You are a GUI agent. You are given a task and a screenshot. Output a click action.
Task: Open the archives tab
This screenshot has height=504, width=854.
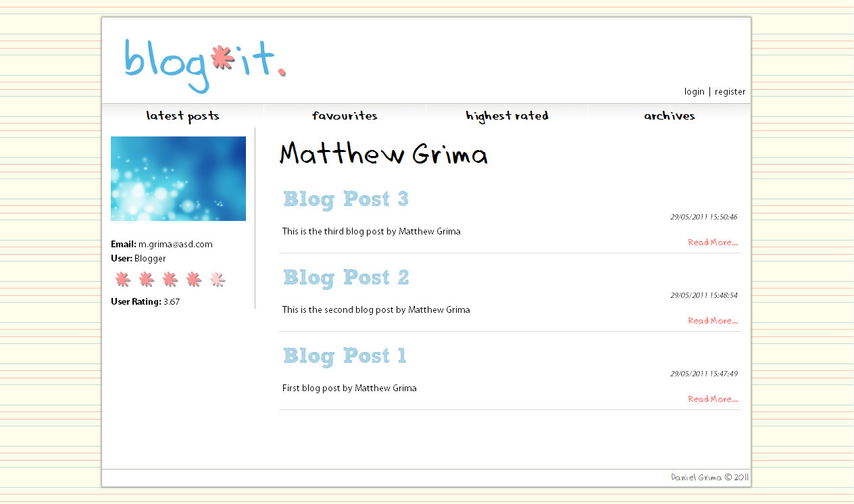669,116
